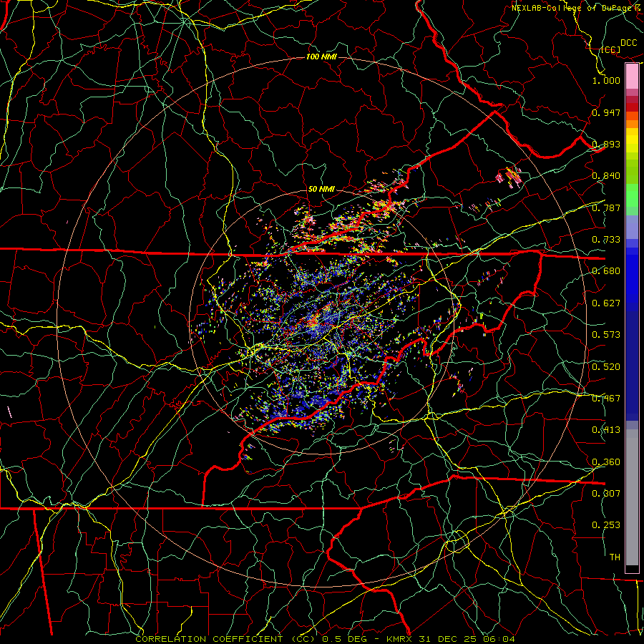The width and height of the screenshot is (644, 644).
Task: Select the 0.253 legend value
Action: click(606, 525)
